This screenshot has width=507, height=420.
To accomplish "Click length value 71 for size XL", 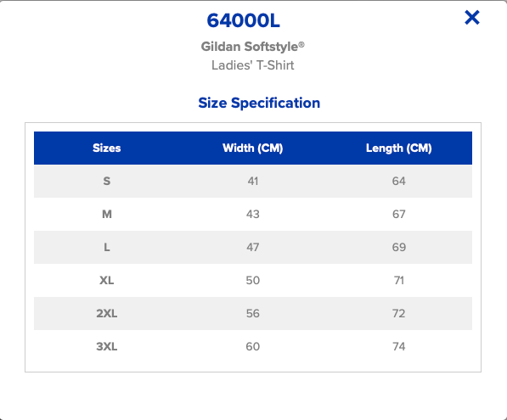I will point(398,280).
